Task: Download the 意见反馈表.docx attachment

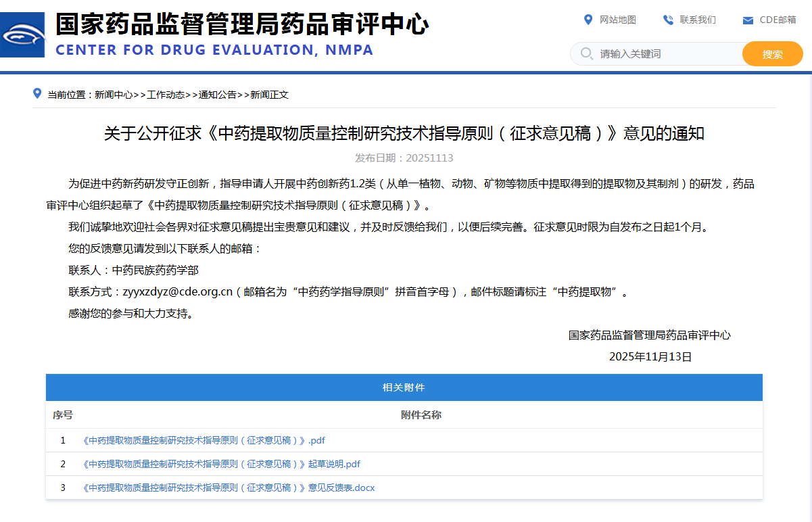Action: tap(229, 488)
